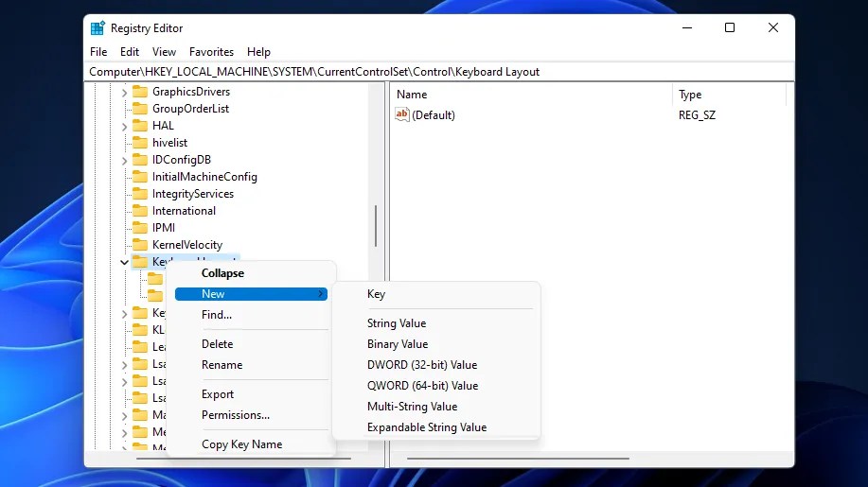Open the Favorites menu
Screen dimensions: 868x487
[x=211, y=52]
